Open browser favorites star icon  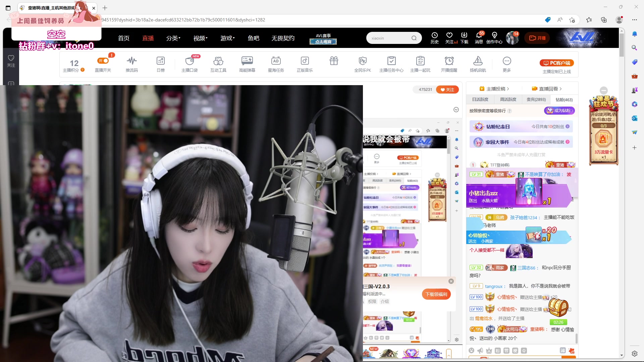(x=589, y=20)
